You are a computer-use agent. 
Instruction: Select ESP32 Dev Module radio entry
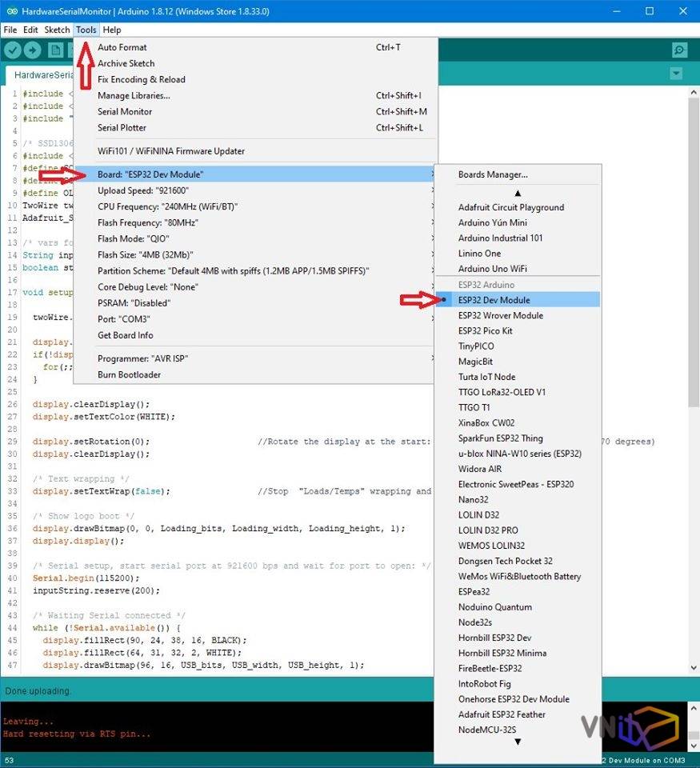click(494, 300)
